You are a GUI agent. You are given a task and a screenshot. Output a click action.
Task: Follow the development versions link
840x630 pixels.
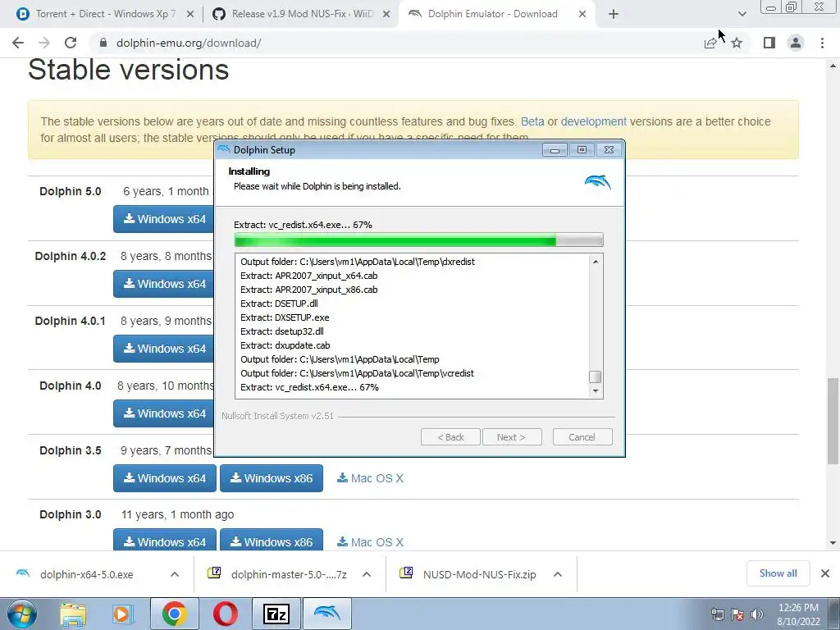coord(594,121)
